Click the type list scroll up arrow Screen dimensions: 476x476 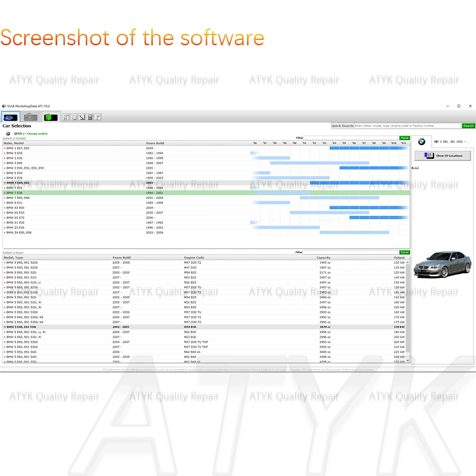[x=408, y=262]
